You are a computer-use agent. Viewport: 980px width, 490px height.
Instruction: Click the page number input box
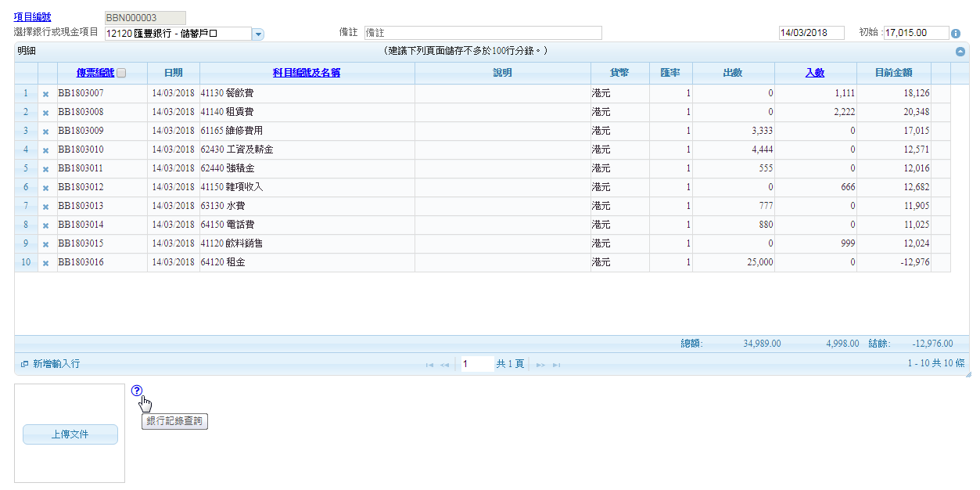pos(476,364)
